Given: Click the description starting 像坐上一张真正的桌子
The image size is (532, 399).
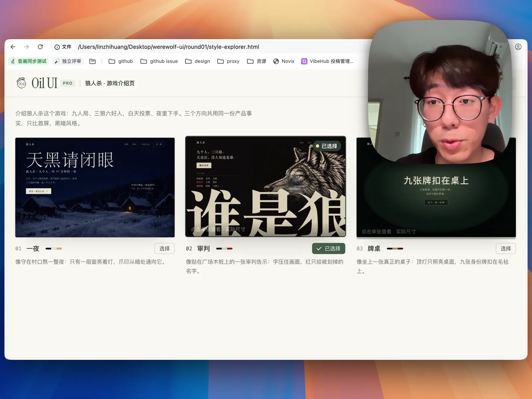Looking at the screenshot, I should click(433, 266).
